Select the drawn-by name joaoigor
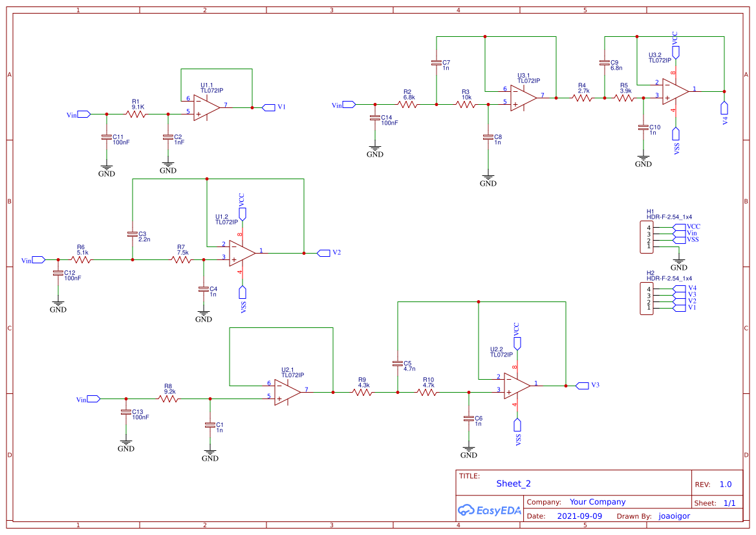The width and height of the screenshot is (756, 535). [675, 516]
